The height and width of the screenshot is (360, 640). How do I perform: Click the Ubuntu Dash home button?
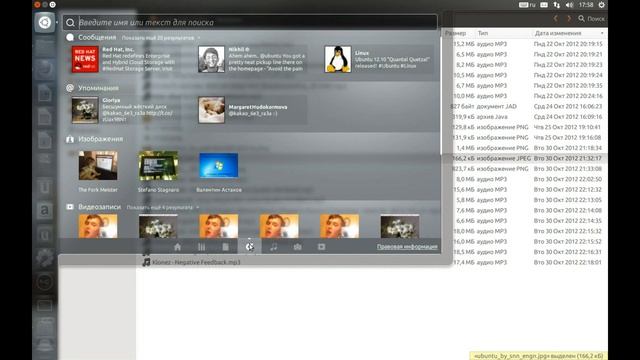click(x=44, y=22)
